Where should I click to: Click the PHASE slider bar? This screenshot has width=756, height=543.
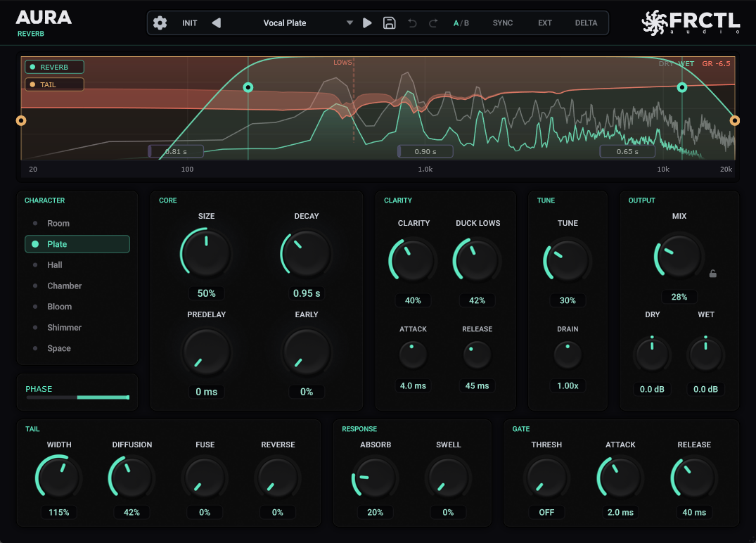[77, 397]
